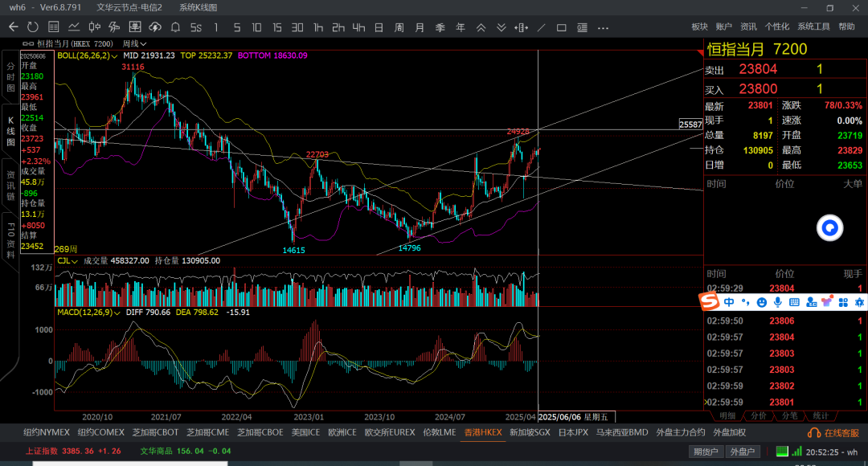Click the double down chevron icon

pyautogui.click(x=501, y=27)
